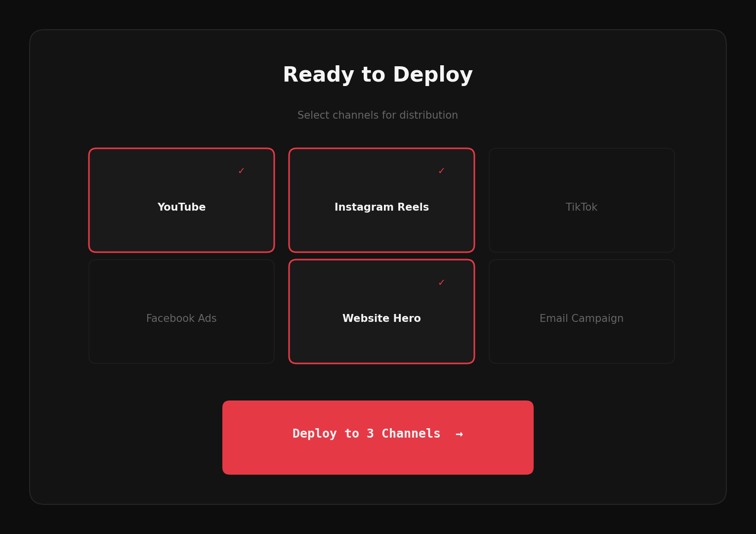The width and height of the screenshot is (756, 534).
Task: Enable the Email Campaign distribution channel
Action: [x=582, y=311]
